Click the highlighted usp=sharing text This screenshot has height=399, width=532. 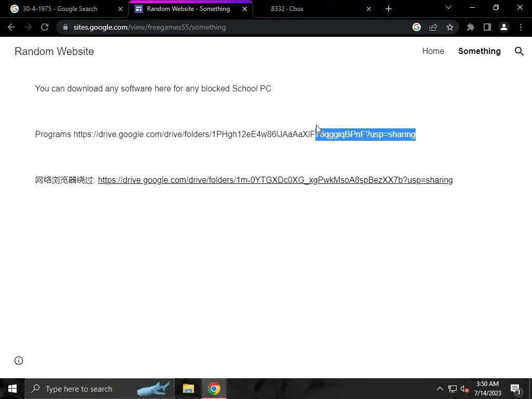click(x=392, y=135)
